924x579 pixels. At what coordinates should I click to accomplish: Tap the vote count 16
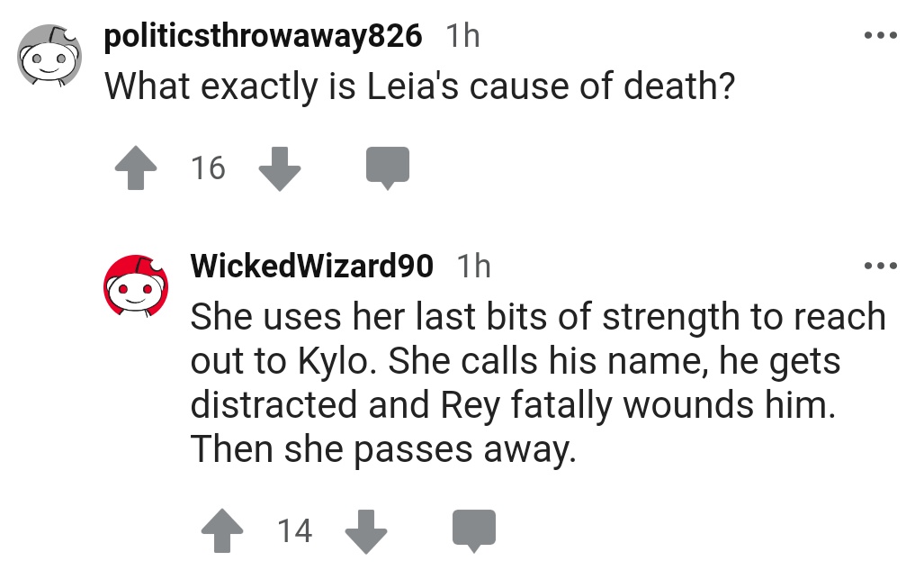pyautogui.click(x=209, y=168)
